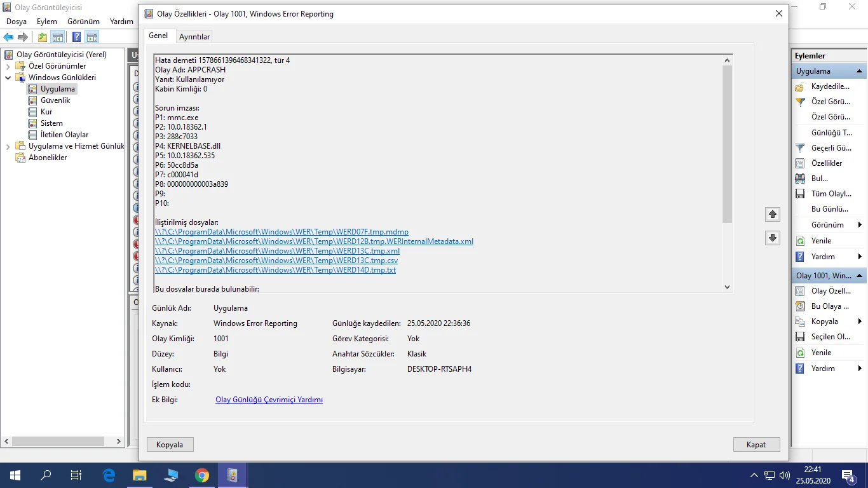Click the binoculars icon beside Bul…
868x488 pixels.
tap(801, 179)
